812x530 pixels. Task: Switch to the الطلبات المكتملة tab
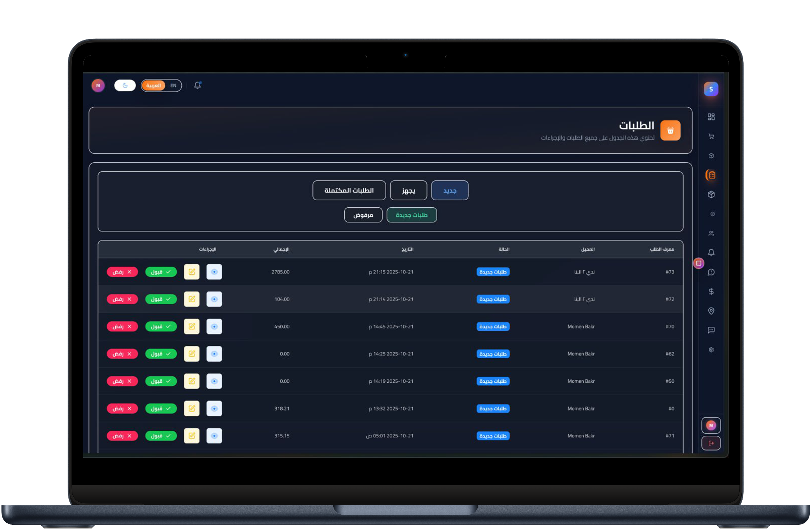point(349,190)
